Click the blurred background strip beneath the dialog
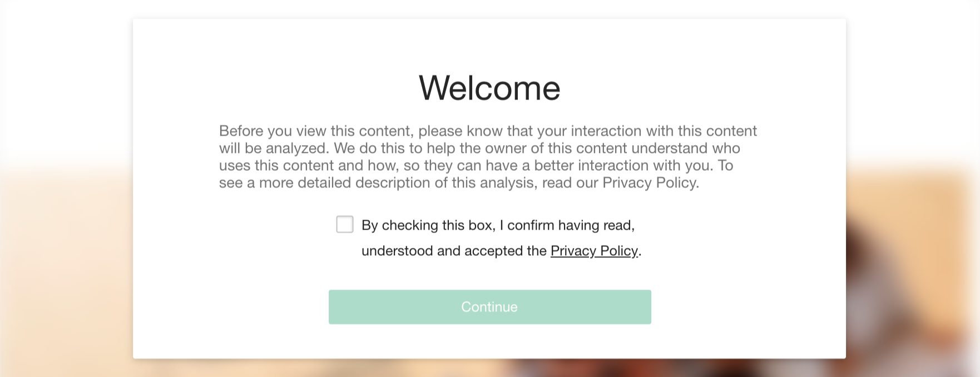Screen dimensions: 980x377 tap(489, 368)
